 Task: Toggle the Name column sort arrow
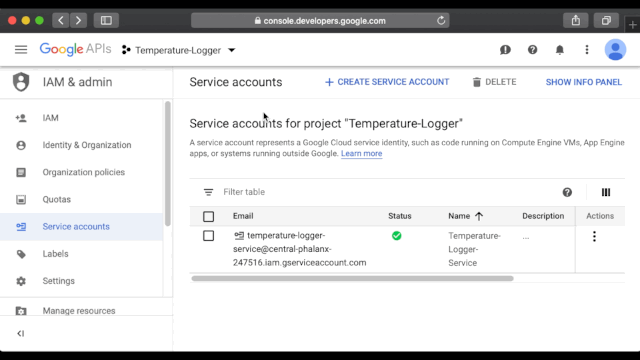479,216
